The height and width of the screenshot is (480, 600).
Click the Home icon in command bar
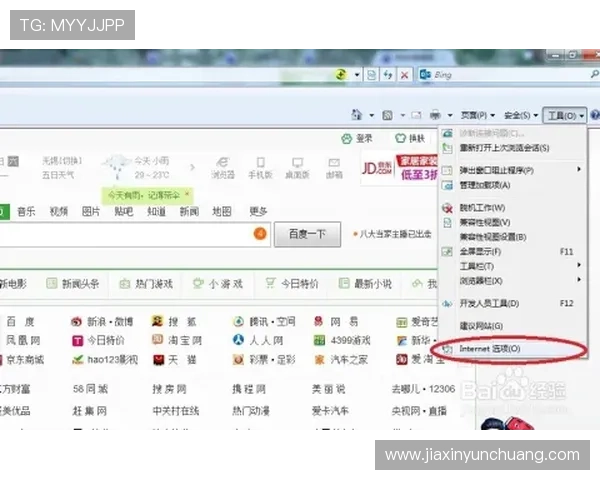[357, 114]
